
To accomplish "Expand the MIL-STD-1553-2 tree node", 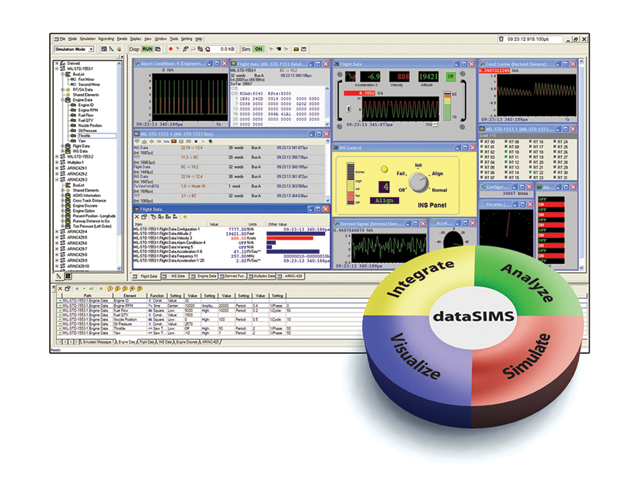I will (54, 157).
